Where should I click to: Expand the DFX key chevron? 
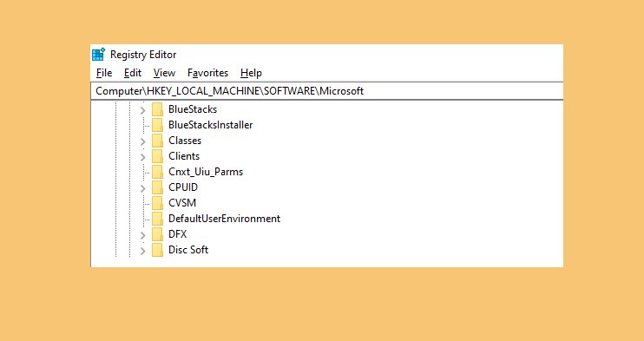143,235
